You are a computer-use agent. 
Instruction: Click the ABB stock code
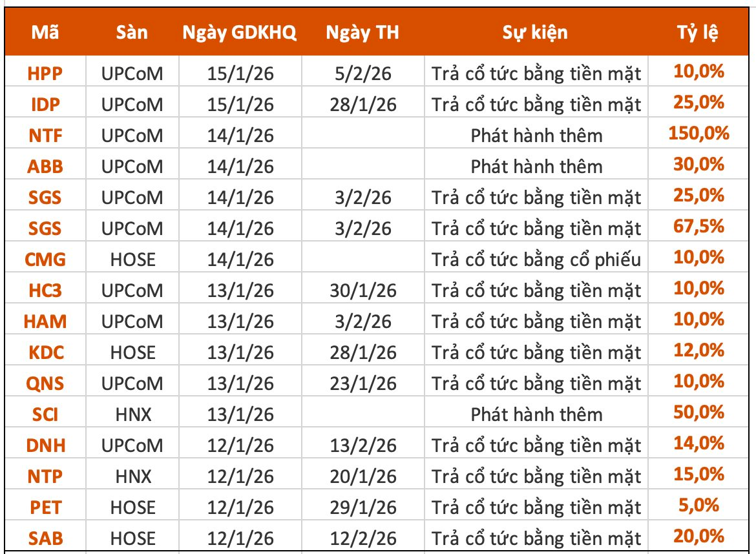click(45, 167)
